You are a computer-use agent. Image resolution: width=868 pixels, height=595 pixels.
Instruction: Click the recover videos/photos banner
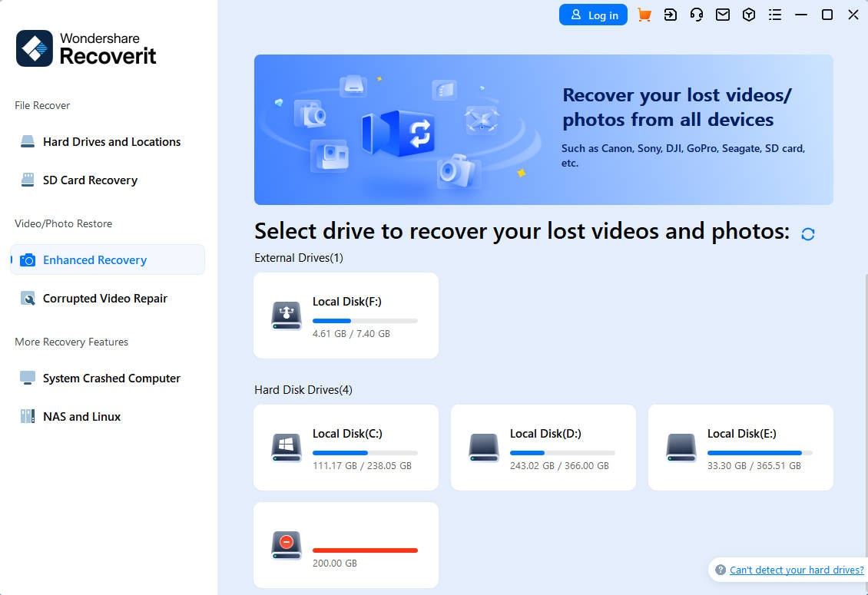coord(544,130)
